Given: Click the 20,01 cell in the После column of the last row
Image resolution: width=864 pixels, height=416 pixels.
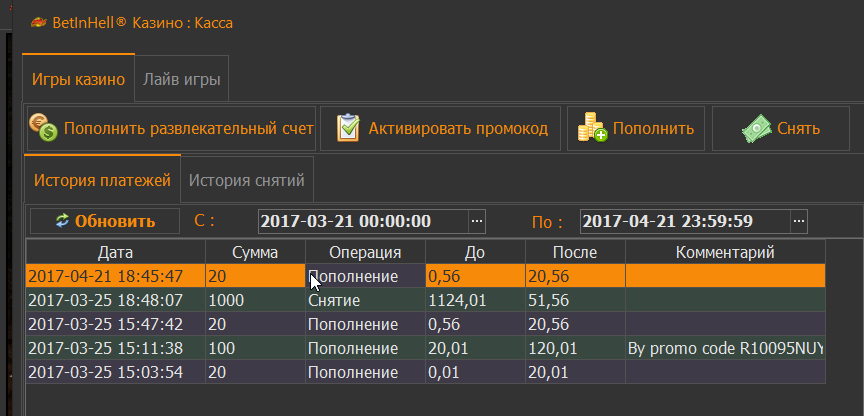Looking at the screenshot, I should (575, 372).
